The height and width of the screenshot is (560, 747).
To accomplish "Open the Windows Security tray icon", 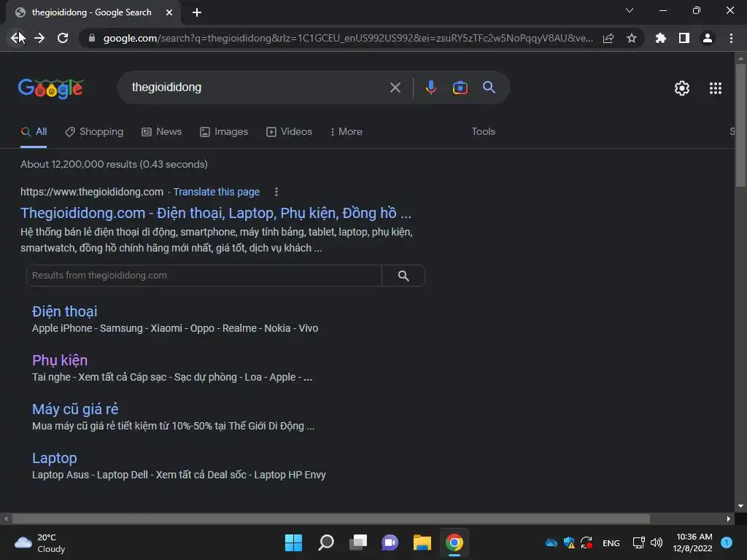I will [569, 542].
